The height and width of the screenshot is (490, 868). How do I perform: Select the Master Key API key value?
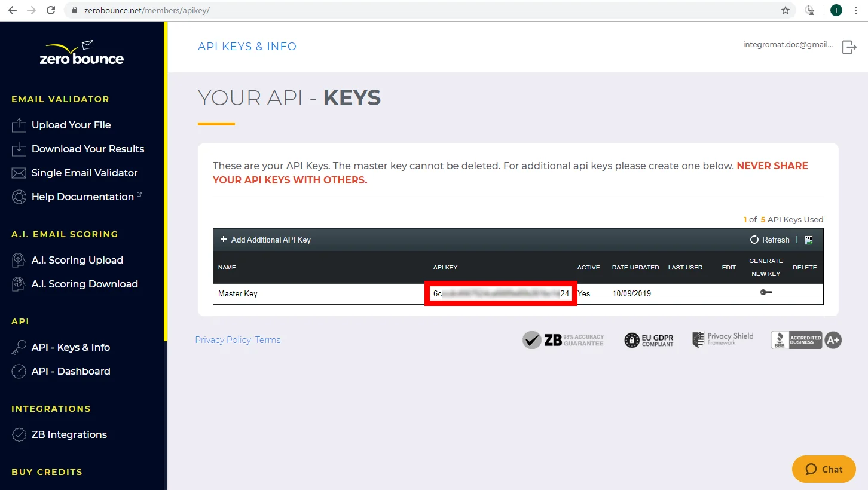point(501,293)
